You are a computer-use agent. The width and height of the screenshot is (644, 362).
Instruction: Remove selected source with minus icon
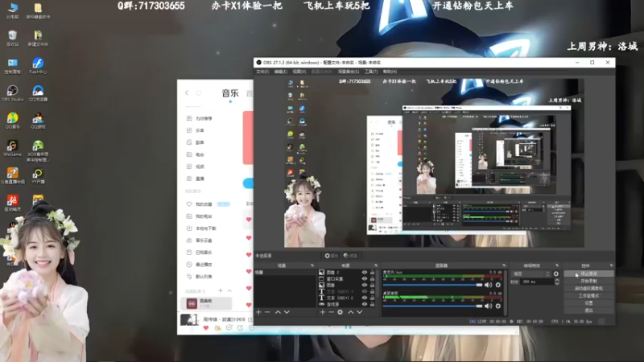point(331,312)
